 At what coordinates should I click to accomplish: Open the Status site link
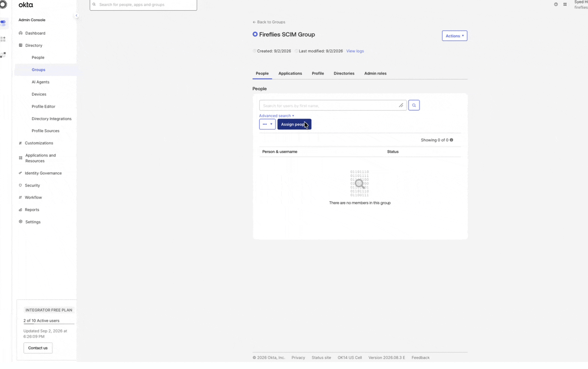click(321, 358)
